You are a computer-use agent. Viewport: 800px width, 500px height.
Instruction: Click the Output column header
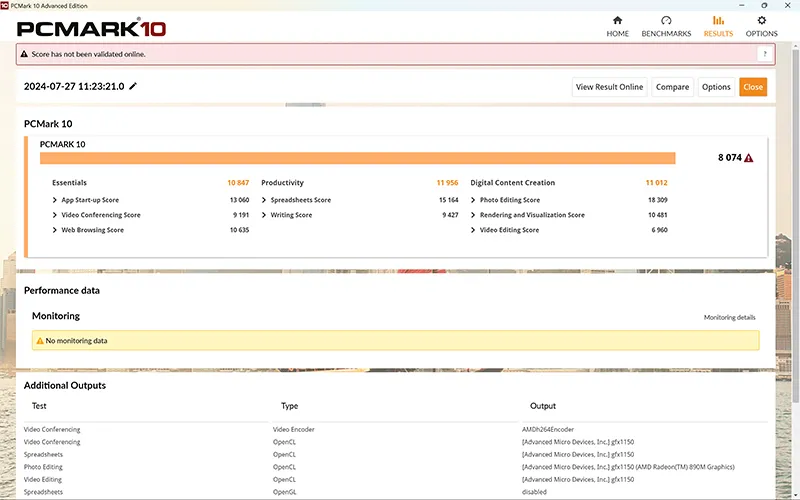coord(543,406)
